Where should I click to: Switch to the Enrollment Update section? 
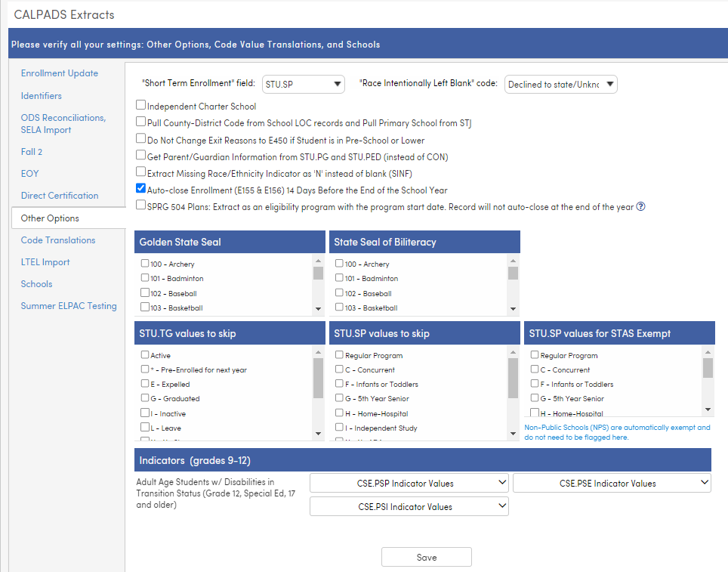59,73
